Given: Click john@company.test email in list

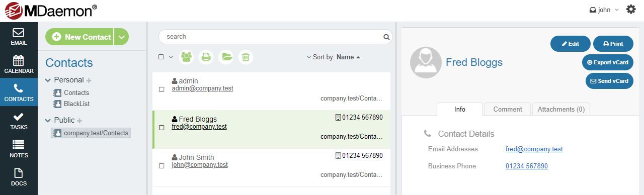Looking at the screenshot, I should point(200,165).
